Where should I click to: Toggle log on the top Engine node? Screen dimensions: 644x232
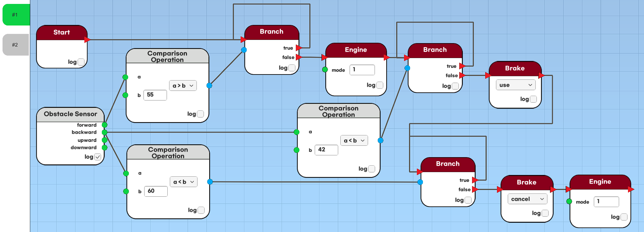point(380,85)
